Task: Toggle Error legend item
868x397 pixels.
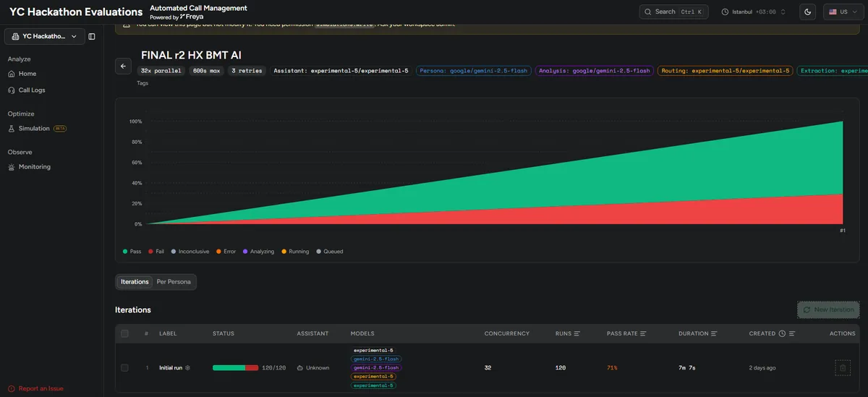Action: (x=226, y=252)
